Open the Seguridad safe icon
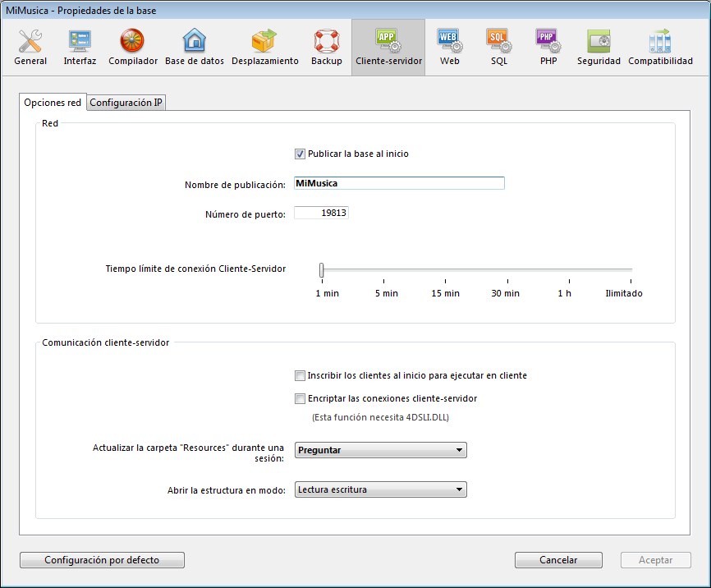711x588 pixels. [599, 47]
